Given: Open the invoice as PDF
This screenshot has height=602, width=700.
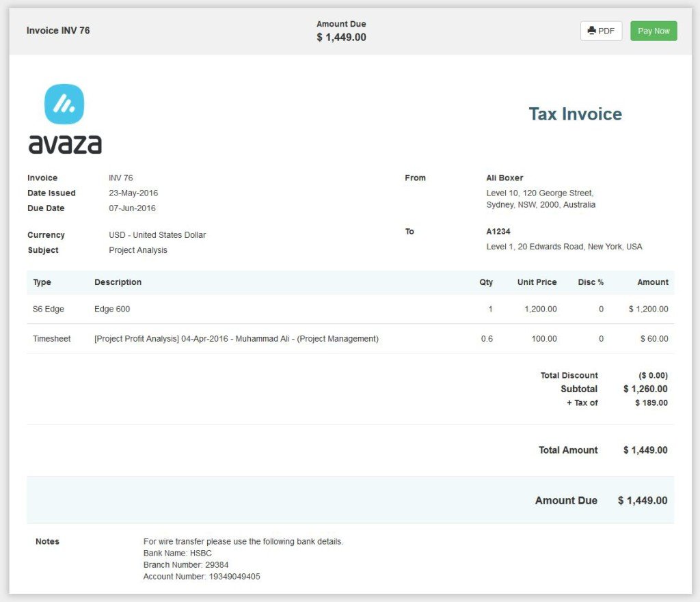Looking at the screenshot, I should [601, 31].
